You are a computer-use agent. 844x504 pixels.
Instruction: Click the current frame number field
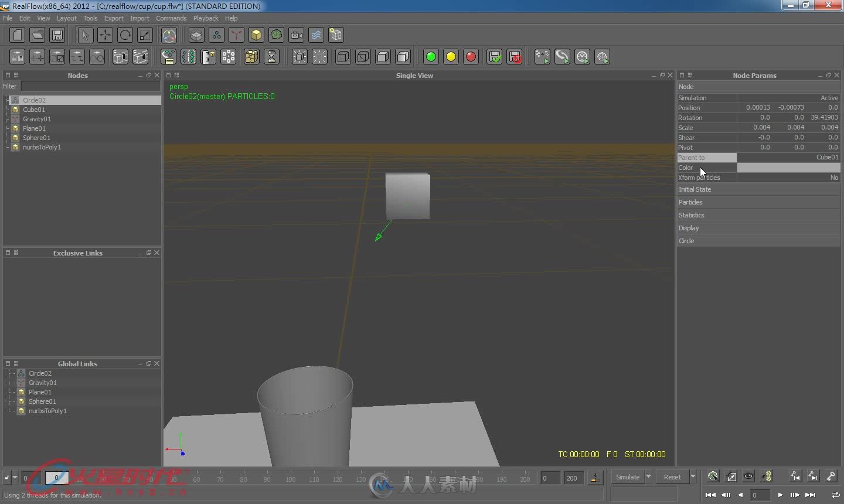pyautogui.click(x=760, y=495)
